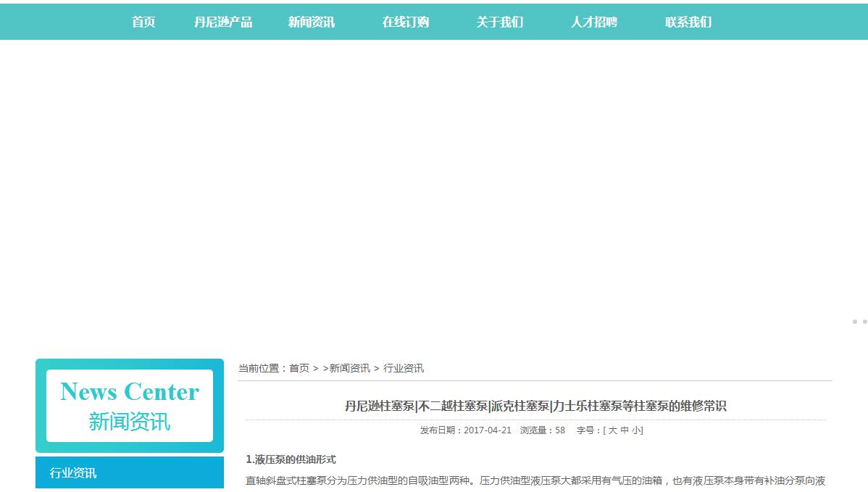Click 人才招聘 in the top navigation
The width and height of the screenshot is (868, 492).
594,22
